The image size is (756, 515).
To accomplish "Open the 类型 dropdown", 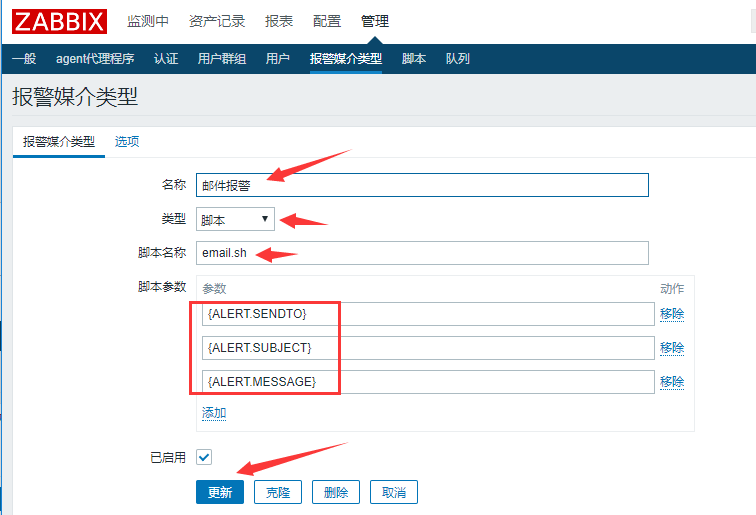I will click(x=235, y=220).
